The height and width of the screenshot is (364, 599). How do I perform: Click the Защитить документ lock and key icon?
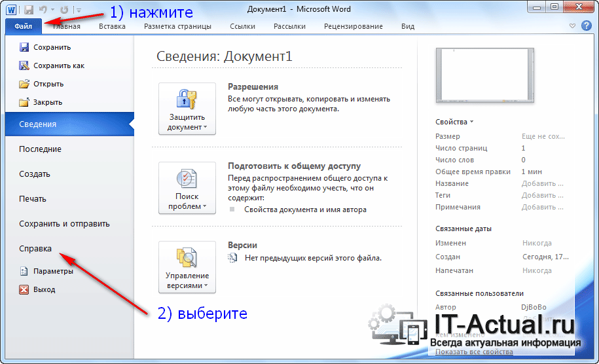click(187, 99)
